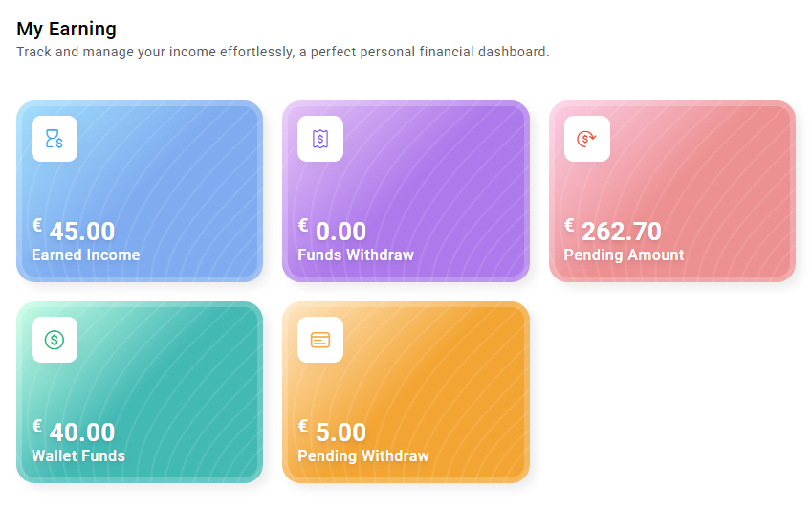Screen dimensions: 812x510
Task: Select the purple Funds Withdraw card
Action: (406, 191)
